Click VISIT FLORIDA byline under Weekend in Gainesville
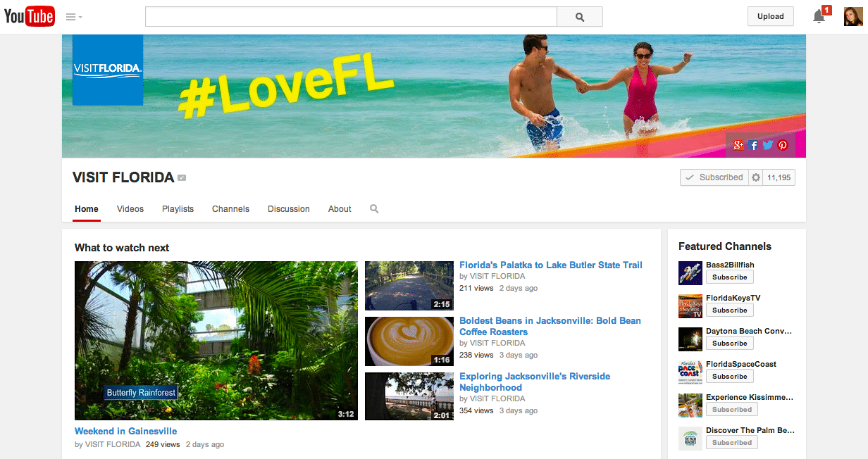 pos(113,445)
